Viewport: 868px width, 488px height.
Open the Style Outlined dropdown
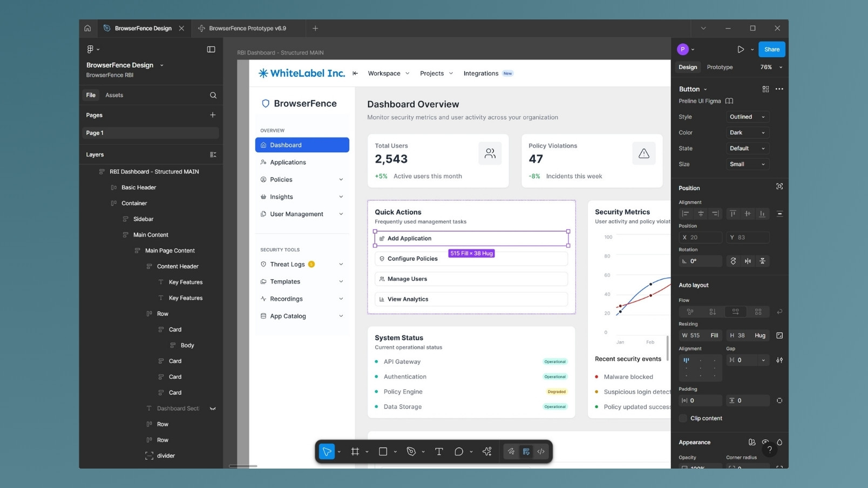point(747,117)
